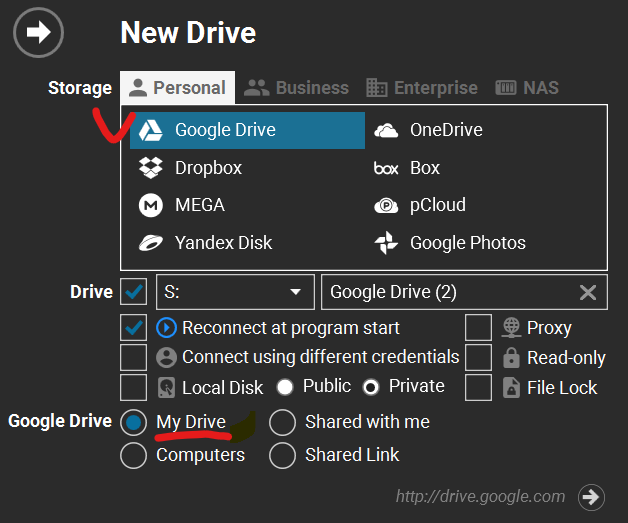Uncheck the Drive letter checkbox
628x523 pixels.
coord(133,292)
